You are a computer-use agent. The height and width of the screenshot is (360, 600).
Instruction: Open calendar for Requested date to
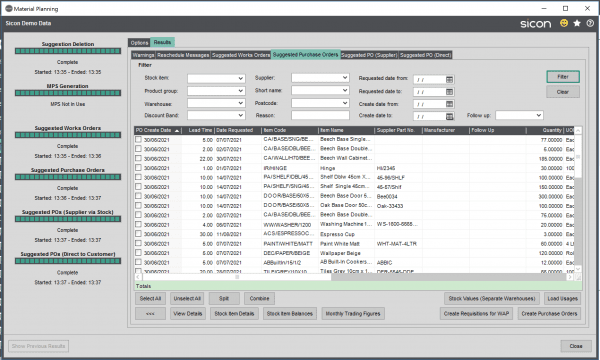point(450,92)
